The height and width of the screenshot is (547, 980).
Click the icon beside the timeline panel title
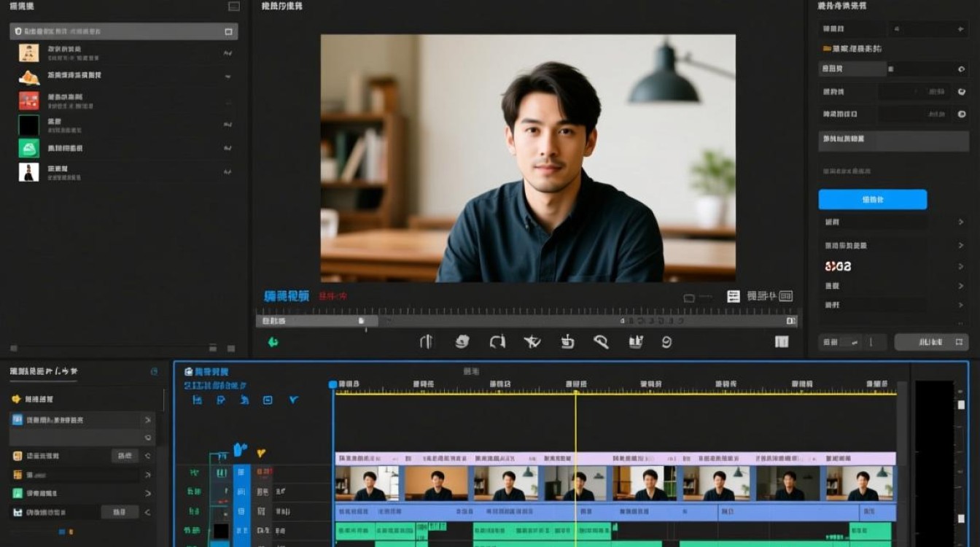(x=189, y=371)
